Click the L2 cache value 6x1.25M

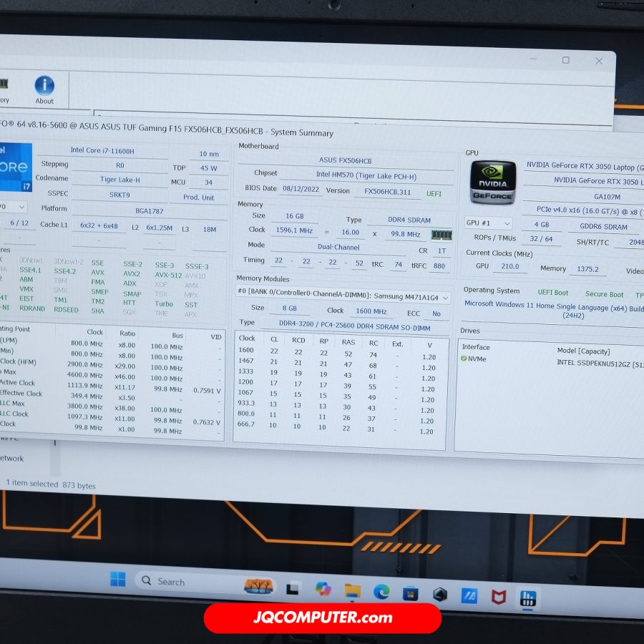point(159,228)
